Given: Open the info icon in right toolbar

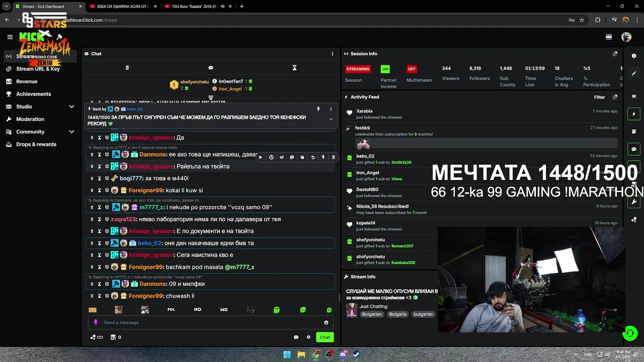Looking at the screenshot, I should 634,56.
